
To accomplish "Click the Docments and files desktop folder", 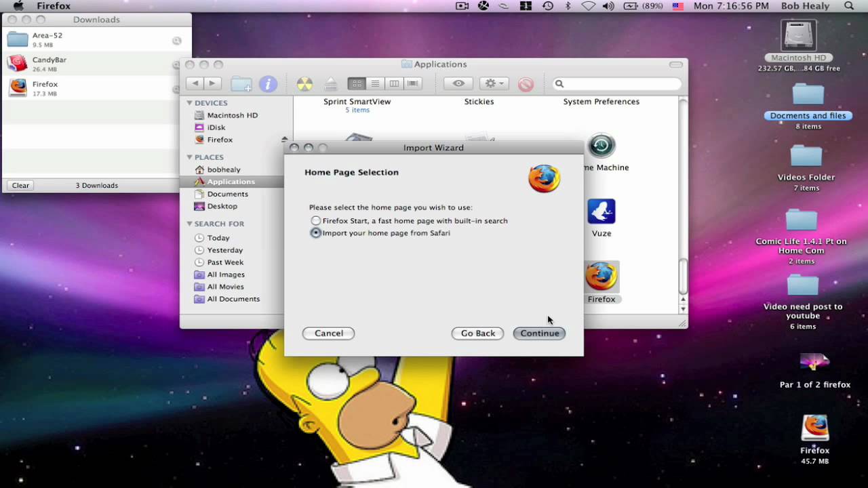I will point(808,95).
